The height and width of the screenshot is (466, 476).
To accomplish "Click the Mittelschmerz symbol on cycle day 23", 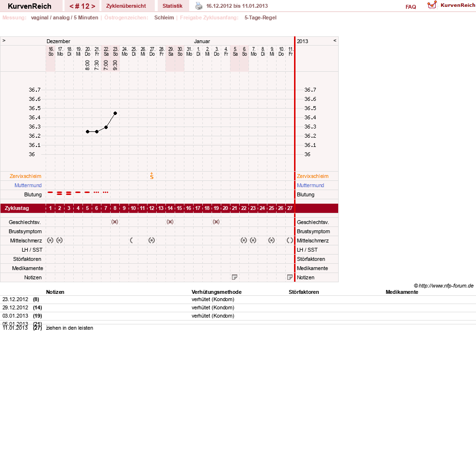I will (x=253, y=241).
